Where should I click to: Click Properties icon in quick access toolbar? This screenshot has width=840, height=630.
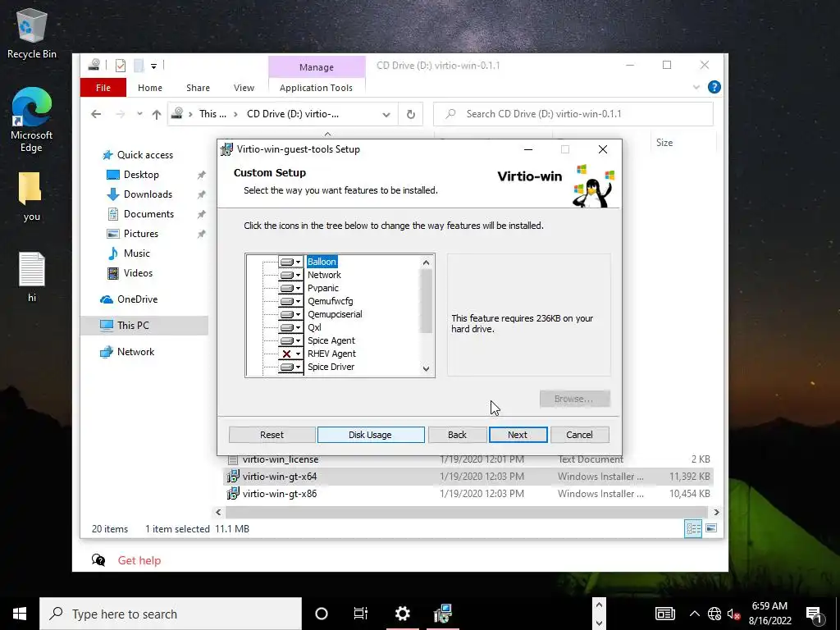[x=121, y=66]
